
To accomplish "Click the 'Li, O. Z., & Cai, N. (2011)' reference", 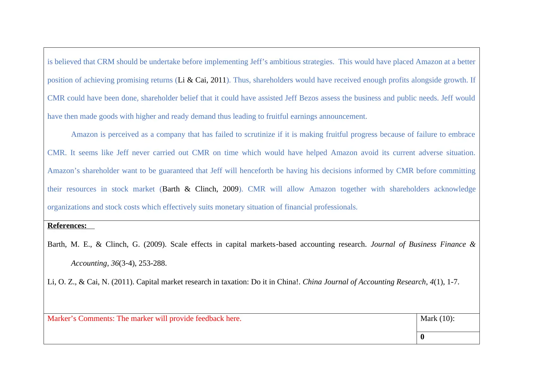I will 253,282.
